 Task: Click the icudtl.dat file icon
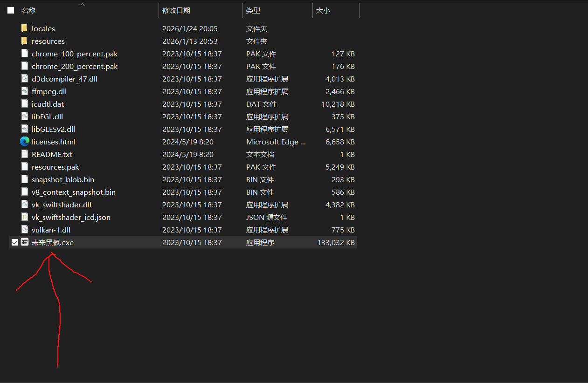[25, 104]
